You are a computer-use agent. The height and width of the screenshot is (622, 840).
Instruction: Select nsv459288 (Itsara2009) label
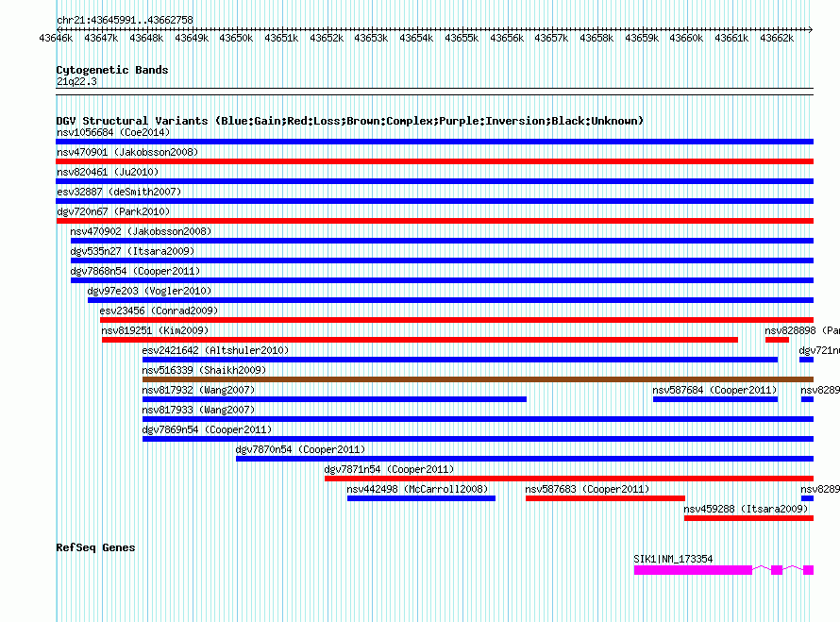pyautogui.click(x=746, y=509)
